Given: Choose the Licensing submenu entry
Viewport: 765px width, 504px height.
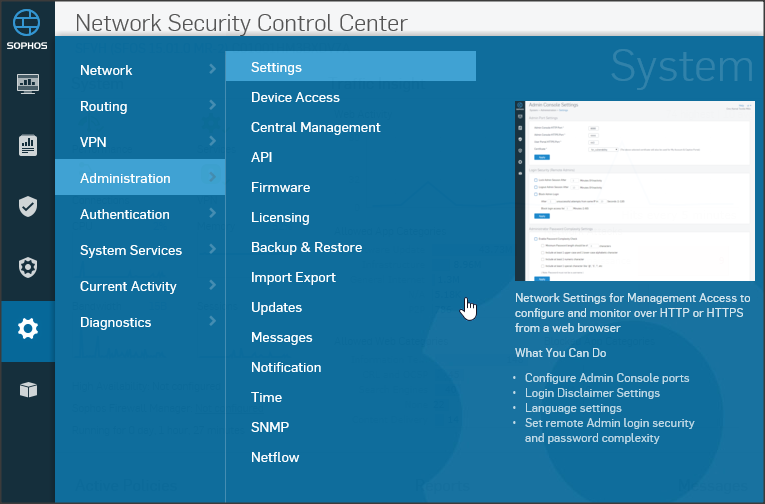Looking at the screenshot, I should coord(280,217).
